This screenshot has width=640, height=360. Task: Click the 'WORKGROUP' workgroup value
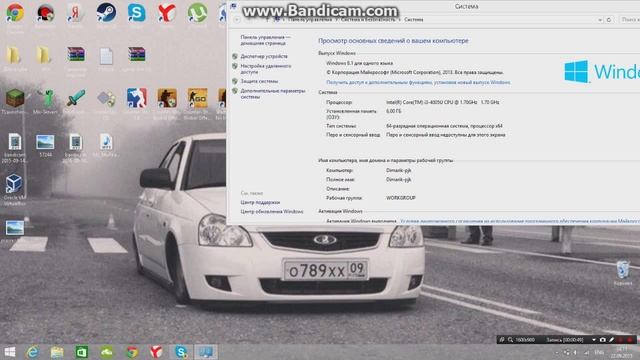click(401, 198)
